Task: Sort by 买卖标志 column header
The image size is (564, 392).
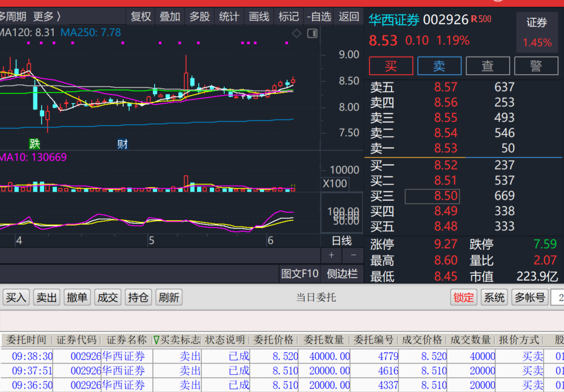Action: click(177, 340)
